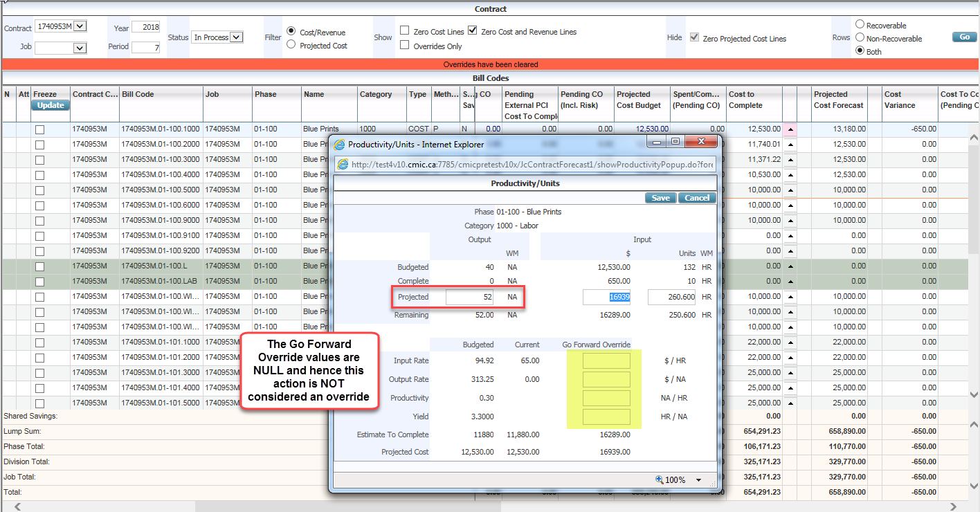
Task: Toggle the Zero Projected Cost Lines checkbox
Action: point(694,38)
